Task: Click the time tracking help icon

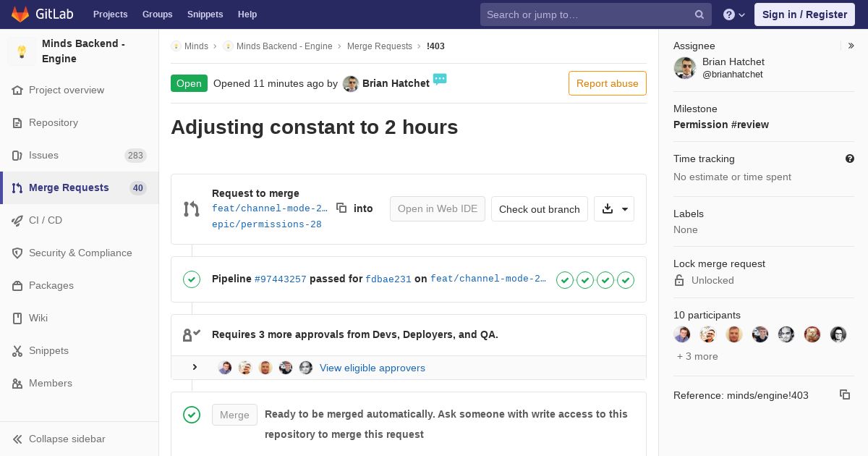Action: click(850, 159)
